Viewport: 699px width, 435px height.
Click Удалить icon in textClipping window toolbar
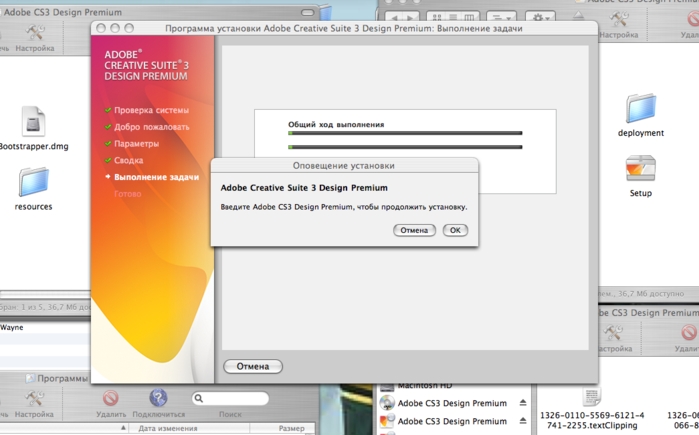[x=689, y=333]
